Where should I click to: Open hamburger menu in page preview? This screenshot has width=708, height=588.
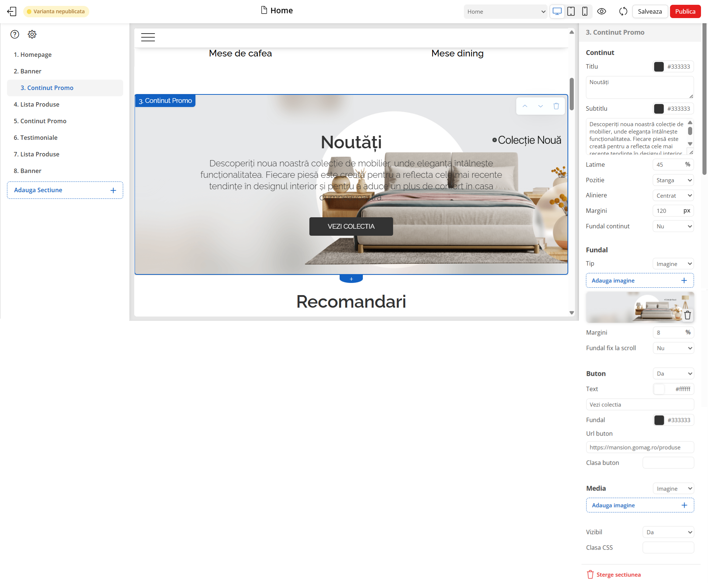coord(148,37)
